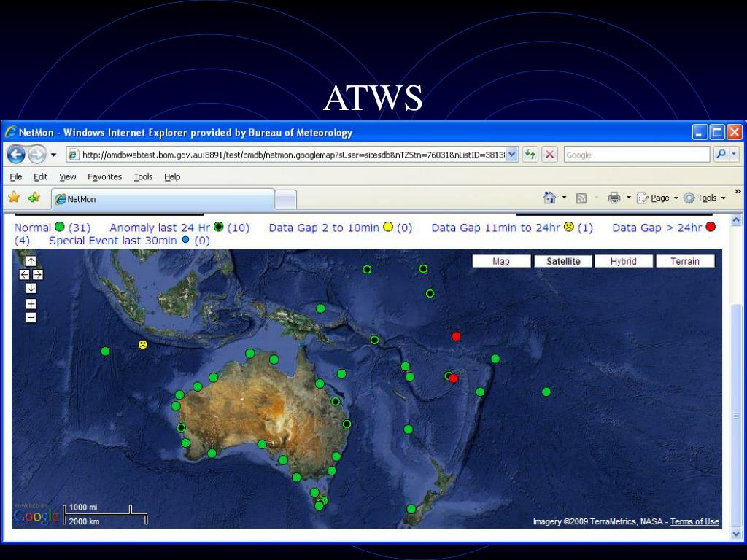This screenshot has height=560, width=747.
Task: Click the browser Back arrow button
Action: [x=16, y=155]
